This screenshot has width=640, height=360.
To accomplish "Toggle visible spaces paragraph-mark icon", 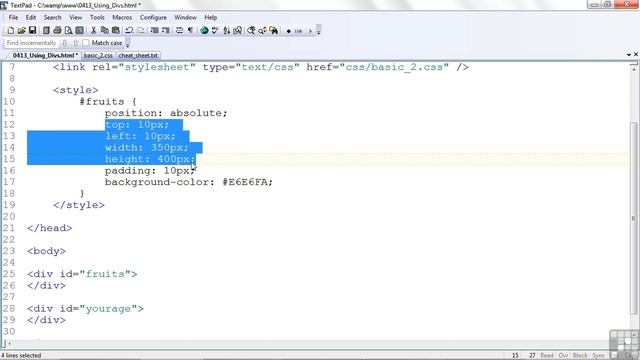I will click(190, 31).
